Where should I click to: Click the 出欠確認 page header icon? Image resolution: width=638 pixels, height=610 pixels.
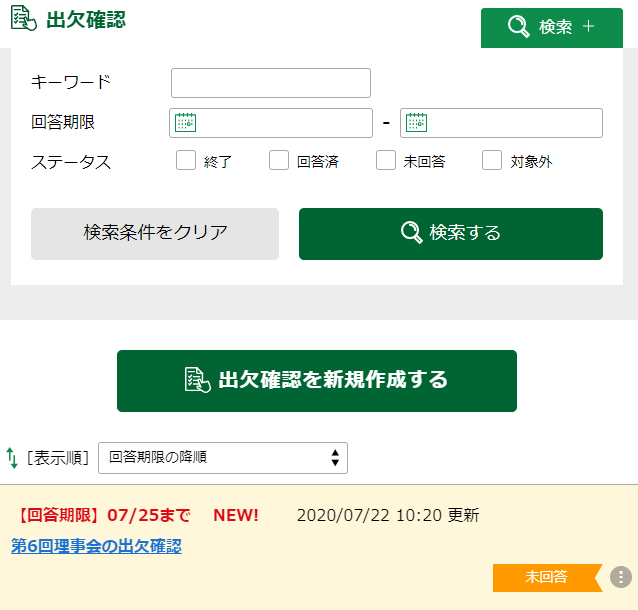click(x=24, y=19)
